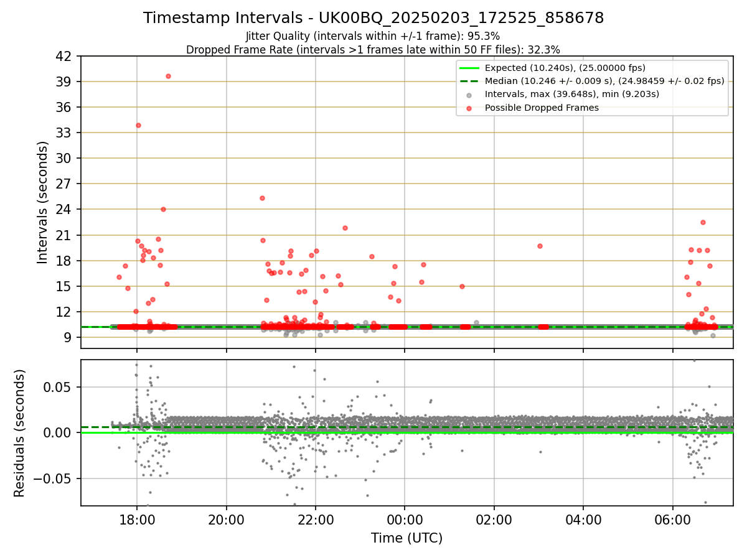Click legend entry starting 'Median (10.246 +/- 0.009 s)'
The image size is (747, 560).
(x=604, y=81)
